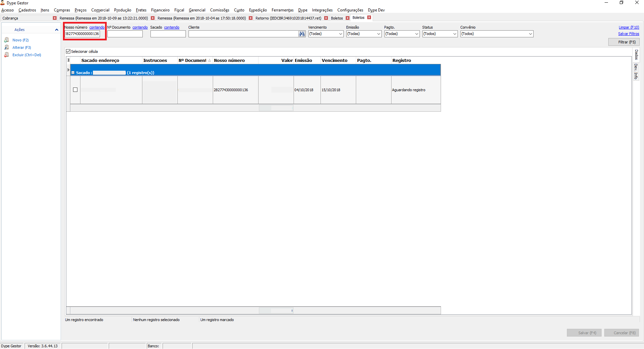
Task: Open the Fiscal menu
Action: pyautogui.click(x=179, y=10)
